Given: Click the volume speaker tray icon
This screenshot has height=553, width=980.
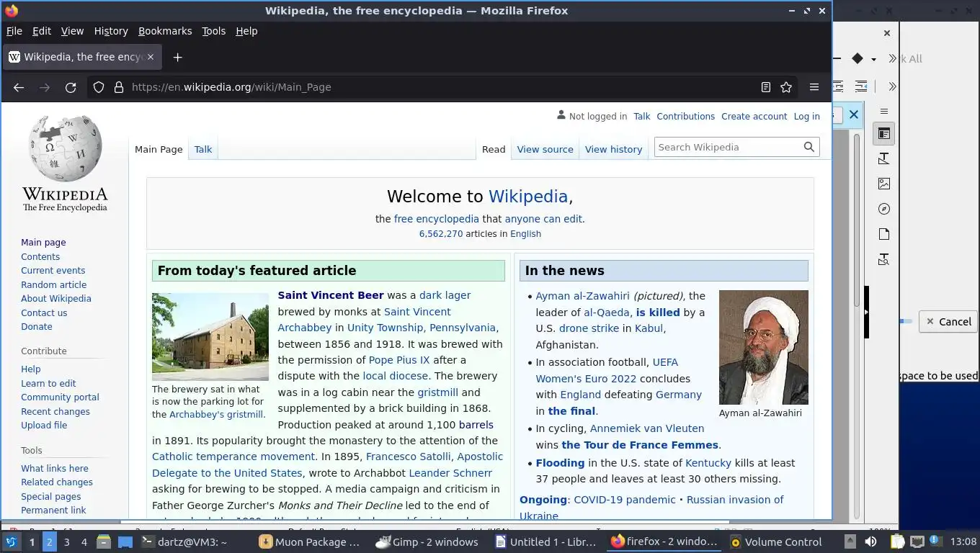Looking at the screenshot, I should (x=870, y=541).
